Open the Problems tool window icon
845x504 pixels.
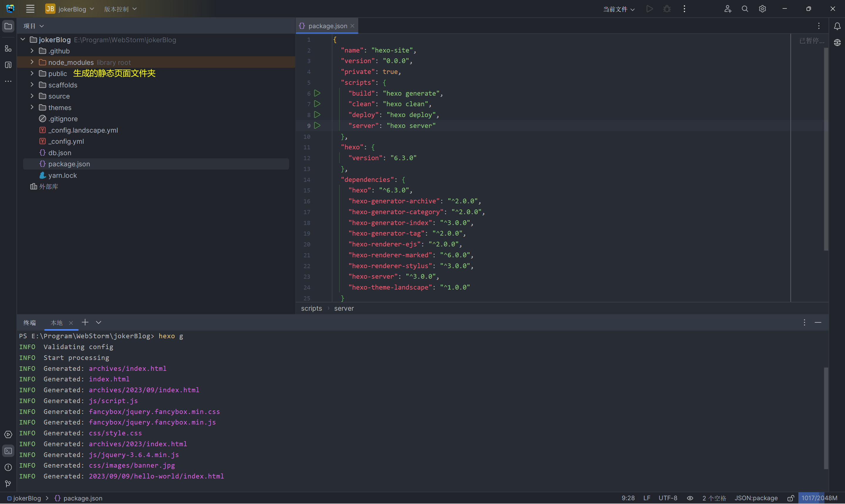pyautogui.click(x=8, y=467)
